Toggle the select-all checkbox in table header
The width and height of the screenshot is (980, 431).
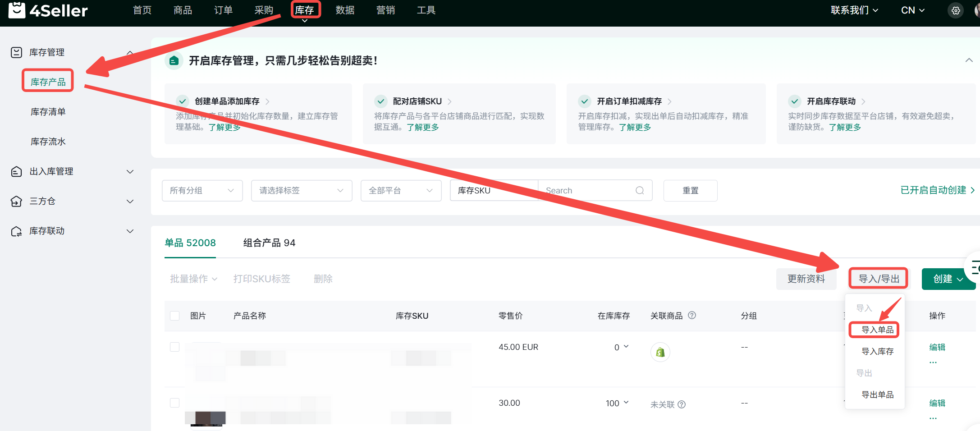[174, 316]
